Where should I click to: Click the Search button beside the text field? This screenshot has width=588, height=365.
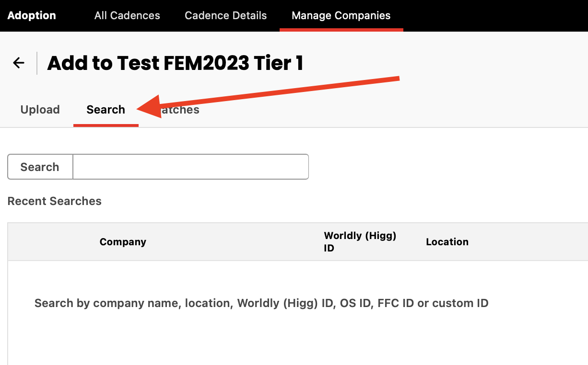[40, 167]
